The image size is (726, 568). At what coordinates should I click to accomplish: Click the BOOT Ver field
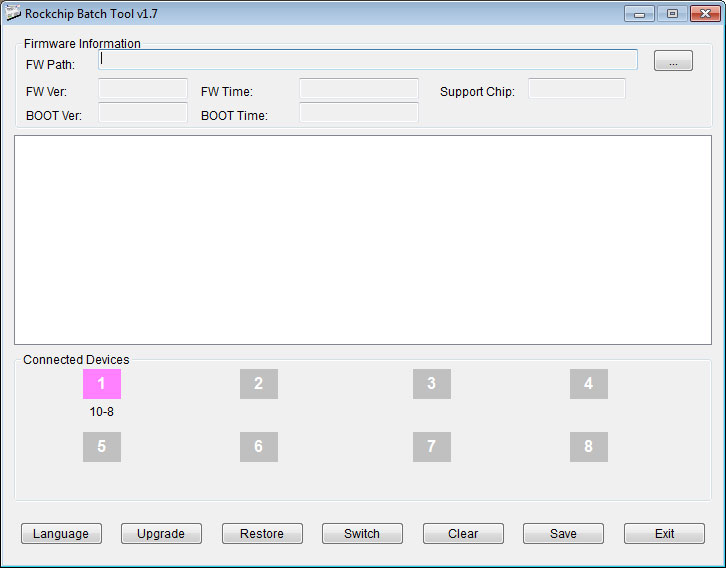[143, 112]
